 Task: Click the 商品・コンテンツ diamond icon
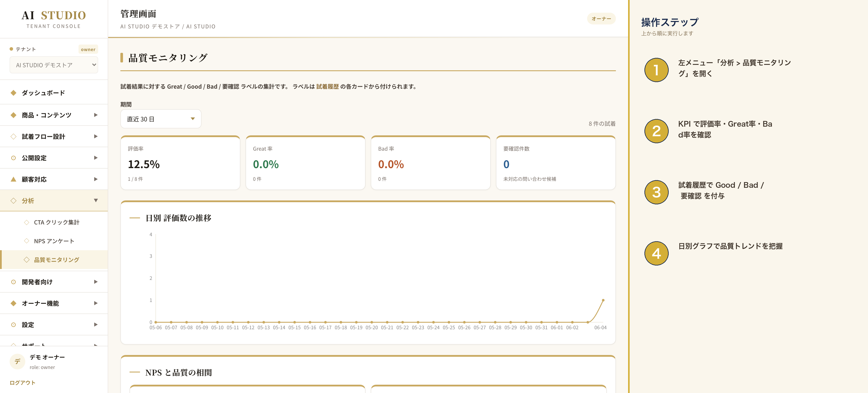(14, 115)
